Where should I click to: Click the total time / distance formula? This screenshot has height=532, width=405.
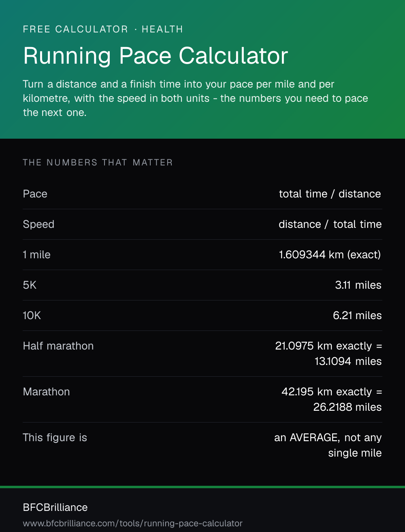click(x=330, y=194)
